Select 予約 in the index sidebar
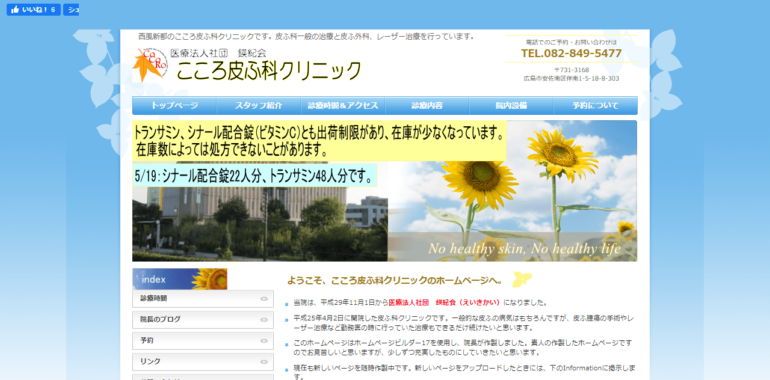This screenshot has width=770, height=380. coord(203,340)
